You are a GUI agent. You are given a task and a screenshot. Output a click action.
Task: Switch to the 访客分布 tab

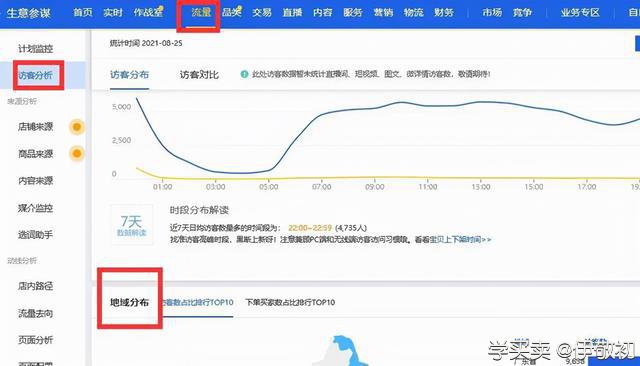[129, 75]
